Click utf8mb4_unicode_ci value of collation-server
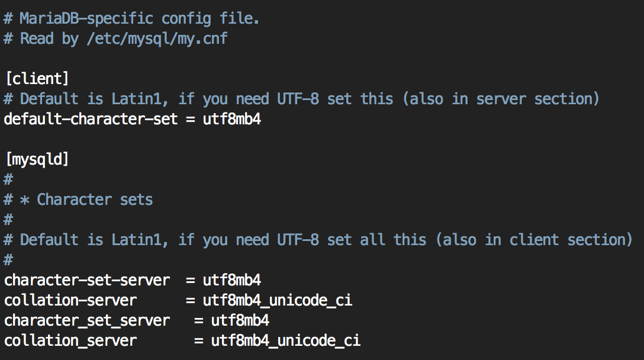The width and height of the screenshot is (644, 360). coord(278,300)
